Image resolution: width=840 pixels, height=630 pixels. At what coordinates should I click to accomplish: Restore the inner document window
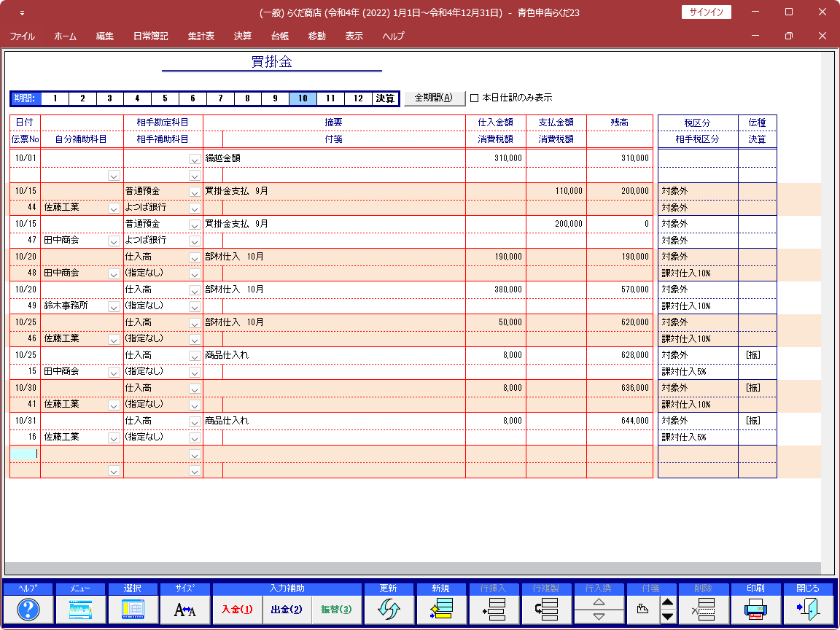pos(788,36)
